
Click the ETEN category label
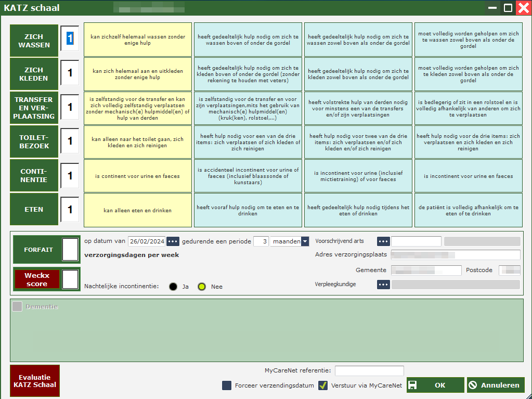[x=34, y=209]
